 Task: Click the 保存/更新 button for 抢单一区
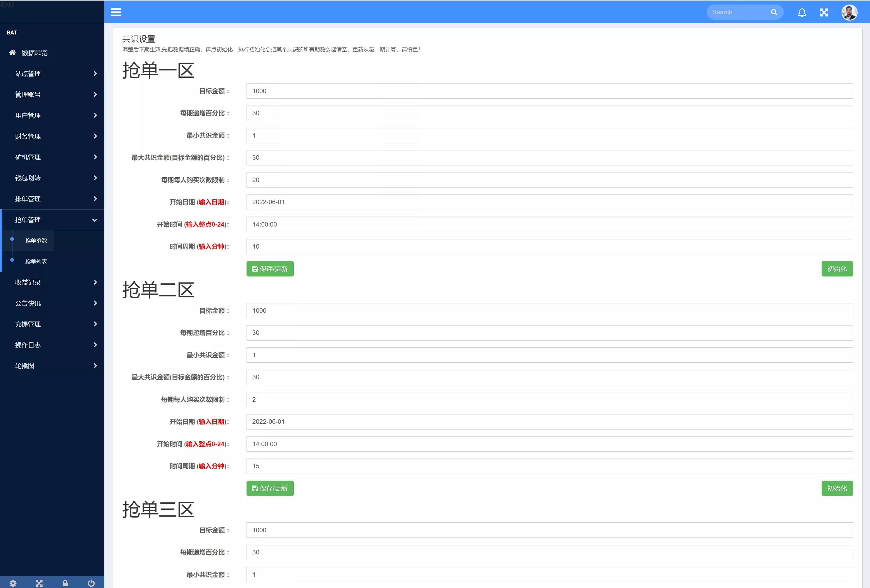pyautogui.click(x=270, y=268)
